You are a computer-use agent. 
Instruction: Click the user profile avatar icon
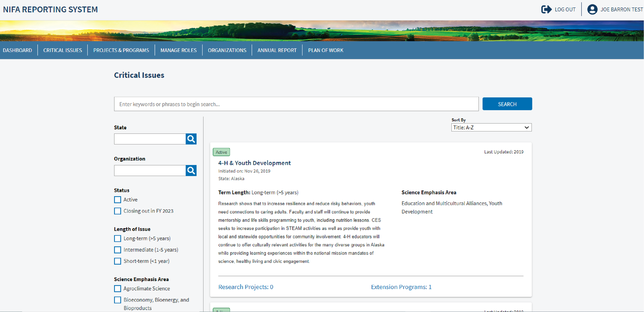(592, 10)
